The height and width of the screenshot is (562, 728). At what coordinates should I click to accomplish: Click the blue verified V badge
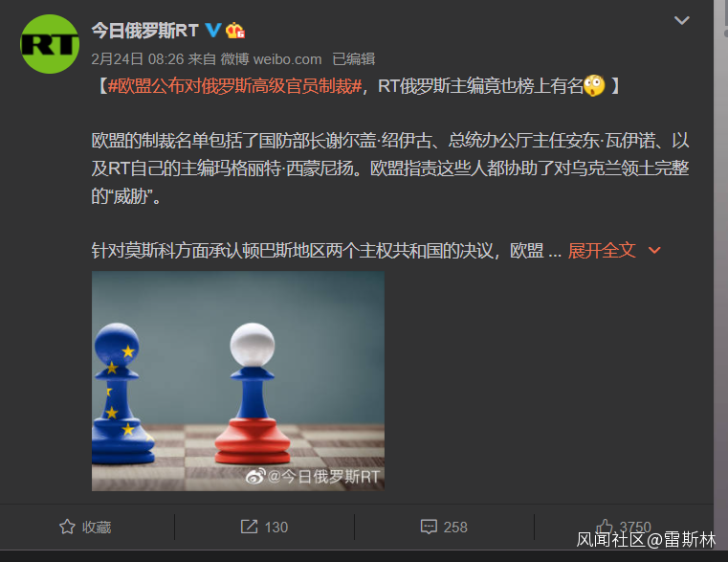click(213, 31)
